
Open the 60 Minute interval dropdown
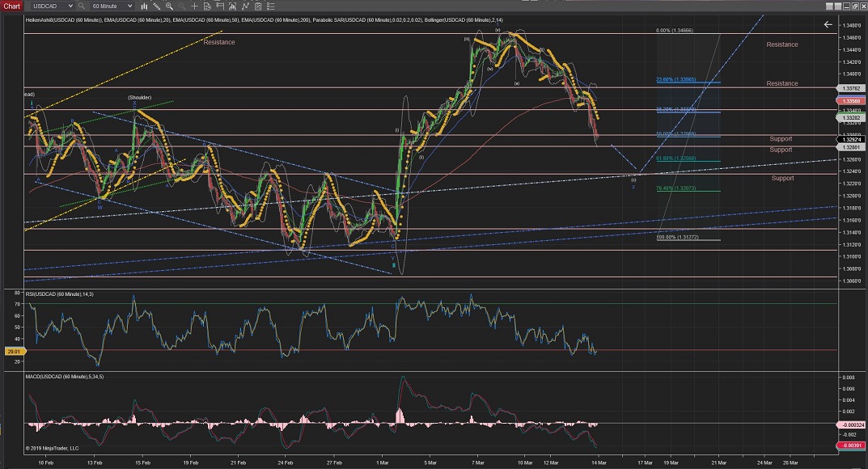[x=112, y=6]
